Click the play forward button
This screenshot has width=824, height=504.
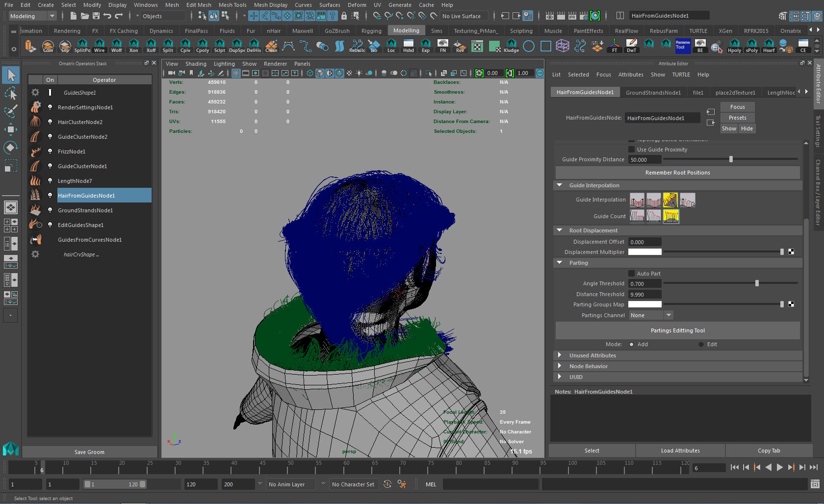tap(779, 468)
